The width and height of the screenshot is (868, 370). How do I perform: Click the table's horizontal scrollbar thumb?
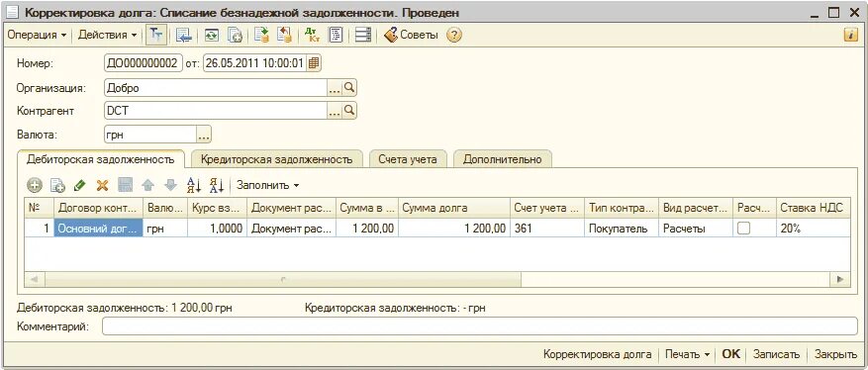283,280
